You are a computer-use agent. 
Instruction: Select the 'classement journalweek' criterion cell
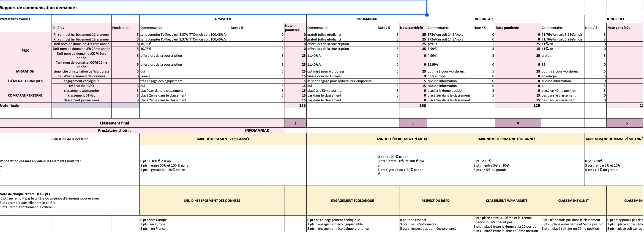point(82,100)
